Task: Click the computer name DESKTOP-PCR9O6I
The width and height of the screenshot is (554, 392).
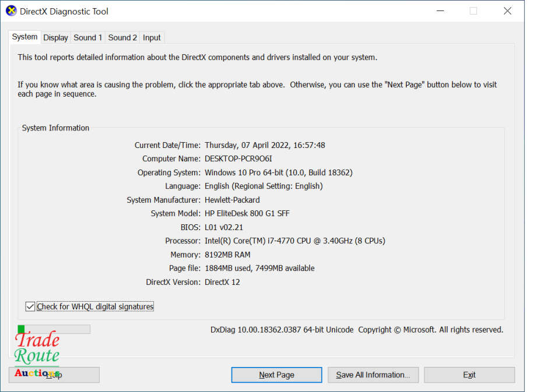Action: point(238,158)
